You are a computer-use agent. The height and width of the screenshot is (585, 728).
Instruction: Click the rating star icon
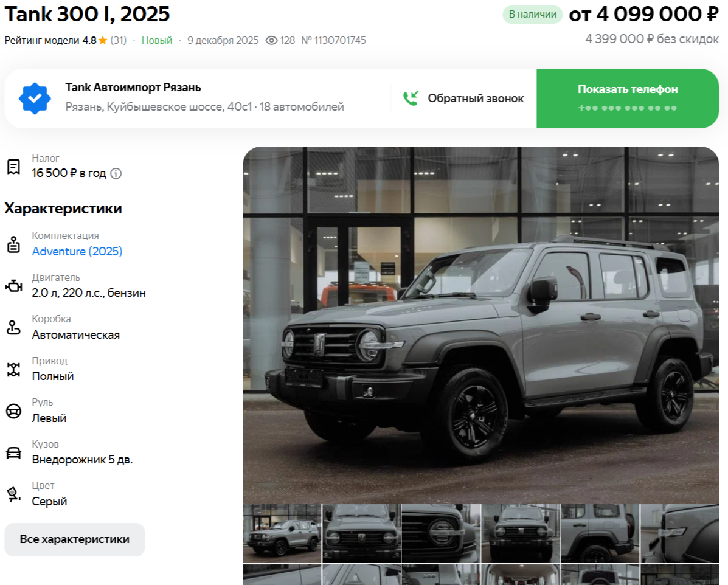click(x=103, y=40)
